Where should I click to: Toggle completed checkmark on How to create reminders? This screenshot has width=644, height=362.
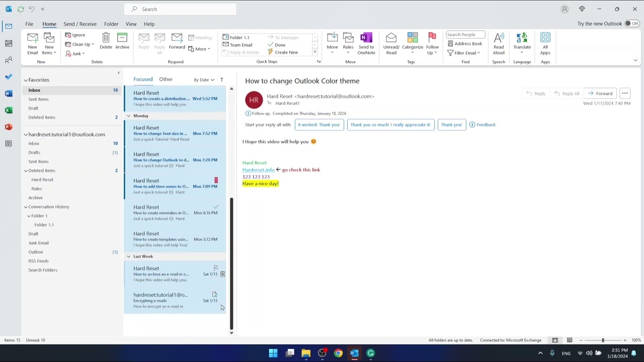[x=216, y=207]
